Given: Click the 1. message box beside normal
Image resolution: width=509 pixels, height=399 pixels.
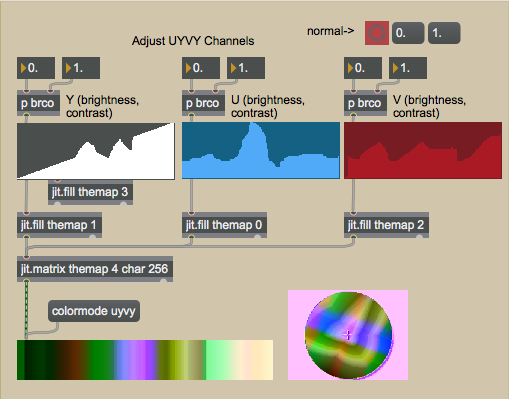Looking at the screenshot, I should [444, 33].
